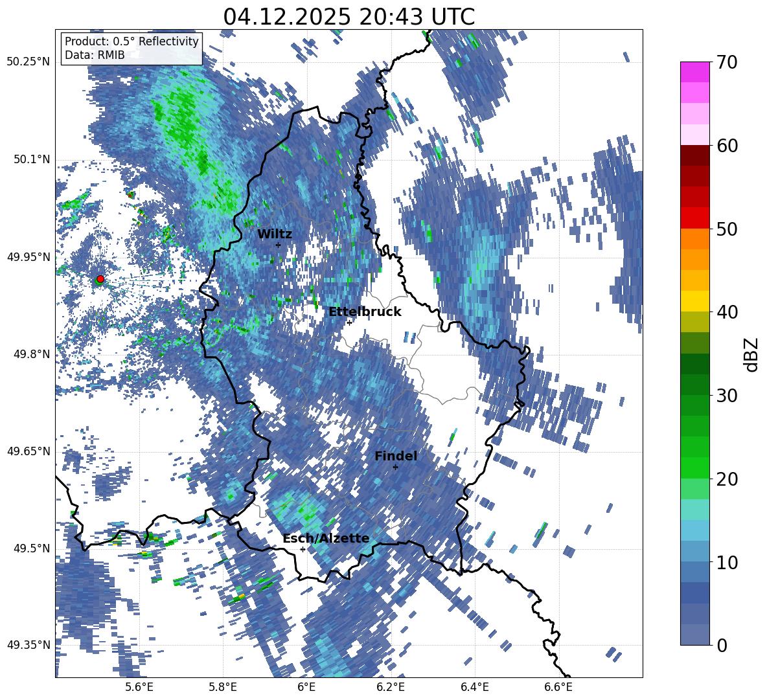Click the 50.1°N latitude label
The height and width of the screenshot is (700, 767).
[31, 159]
